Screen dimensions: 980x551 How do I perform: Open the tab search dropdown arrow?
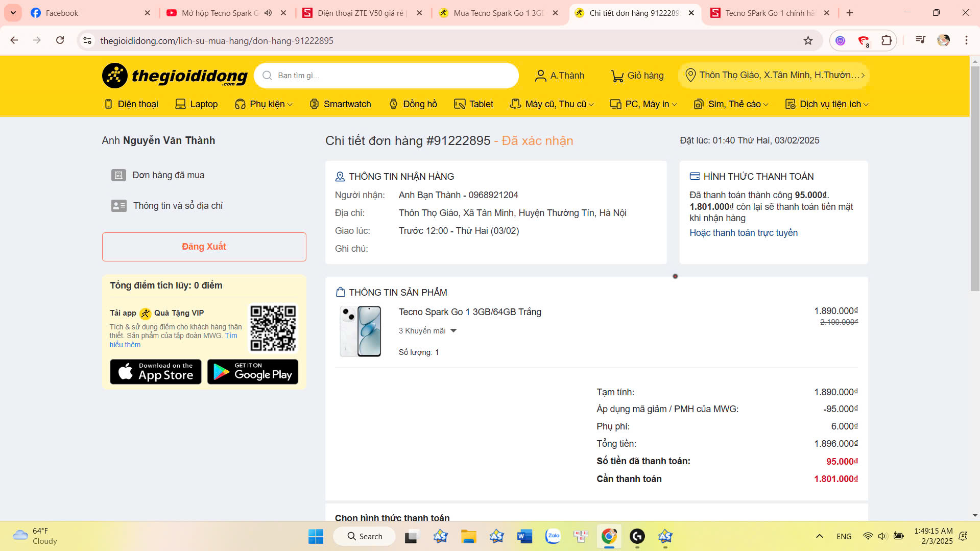13,13
